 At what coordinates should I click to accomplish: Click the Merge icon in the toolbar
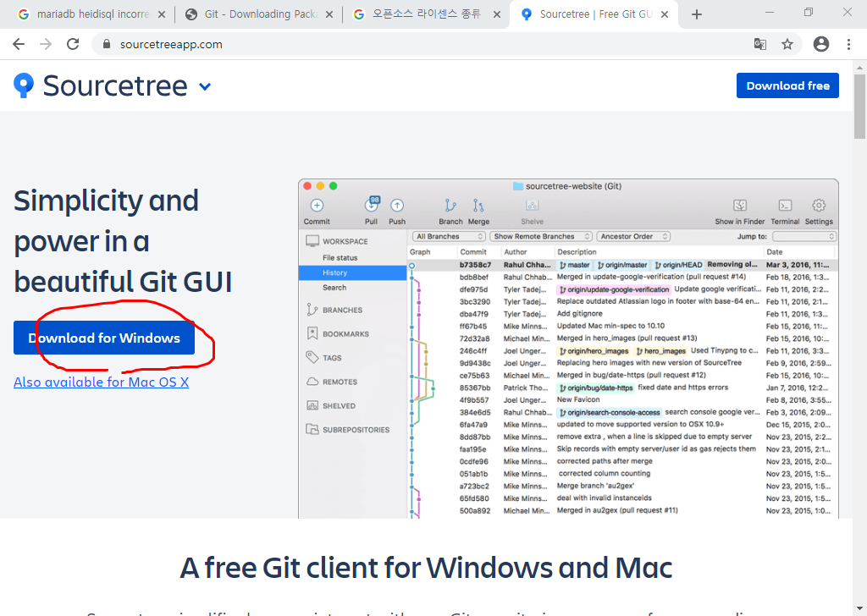[478, 206]
